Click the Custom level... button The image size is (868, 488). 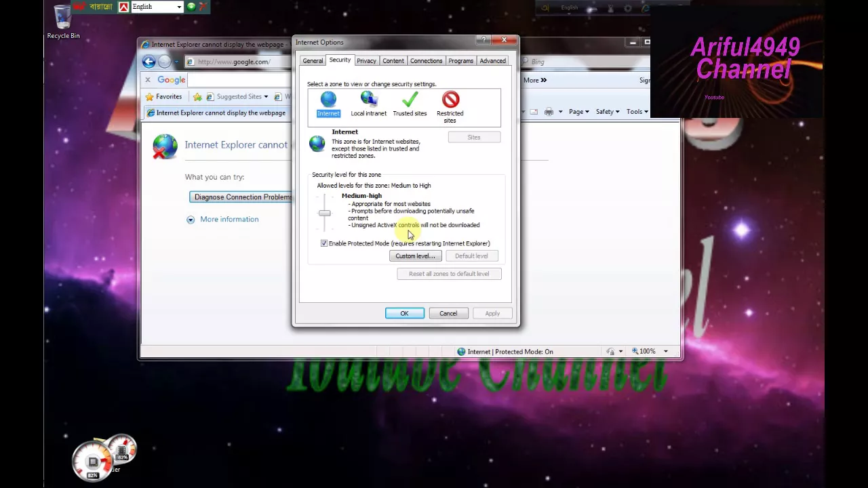click(415, 256)
